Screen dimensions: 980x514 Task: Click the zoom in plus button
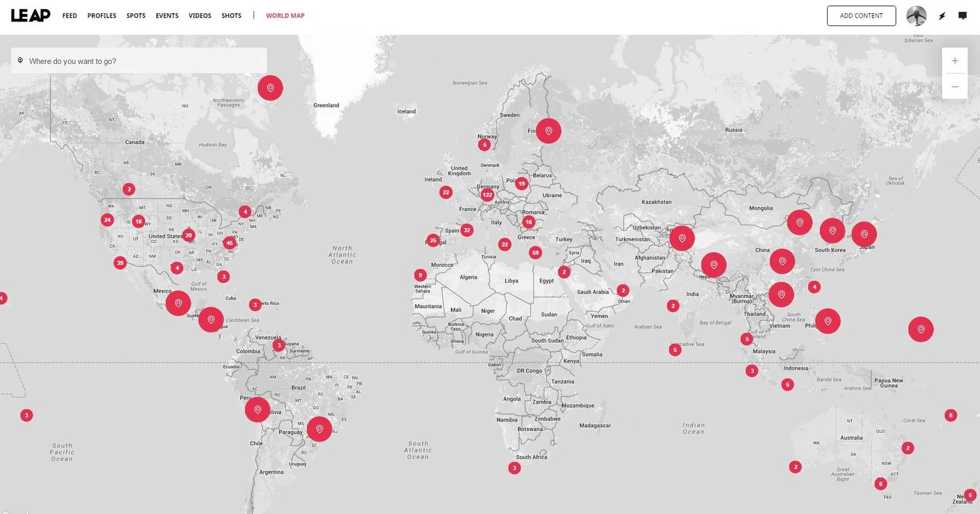[955, 61]
